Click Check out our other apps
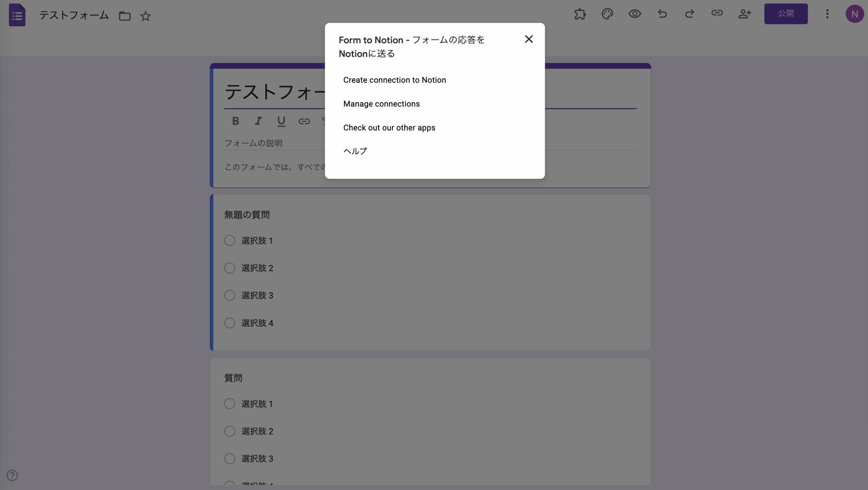 [x=389, y=128]
